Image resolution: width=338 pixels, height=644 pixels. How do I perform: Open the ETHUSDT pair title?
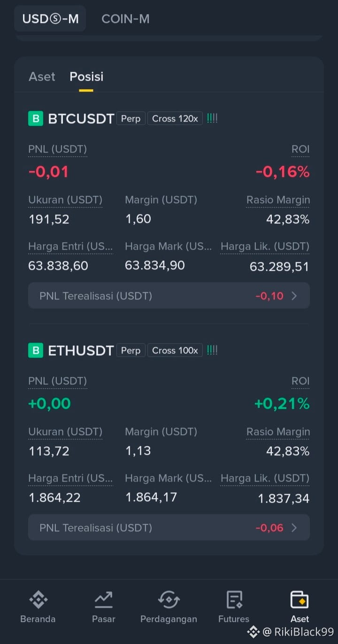tap(81, 350)
